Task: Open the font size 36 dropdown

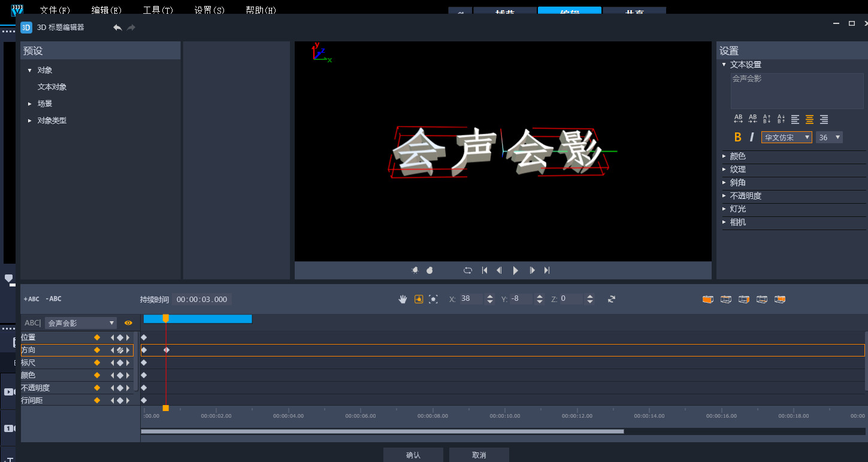Action: [829, 137]
